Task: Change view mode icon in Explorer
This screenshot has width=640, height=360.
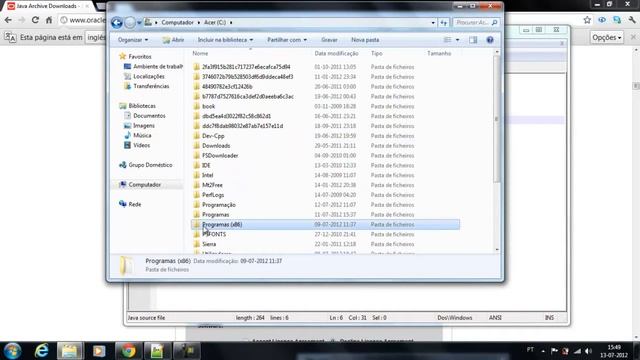Action: (447, 40)
